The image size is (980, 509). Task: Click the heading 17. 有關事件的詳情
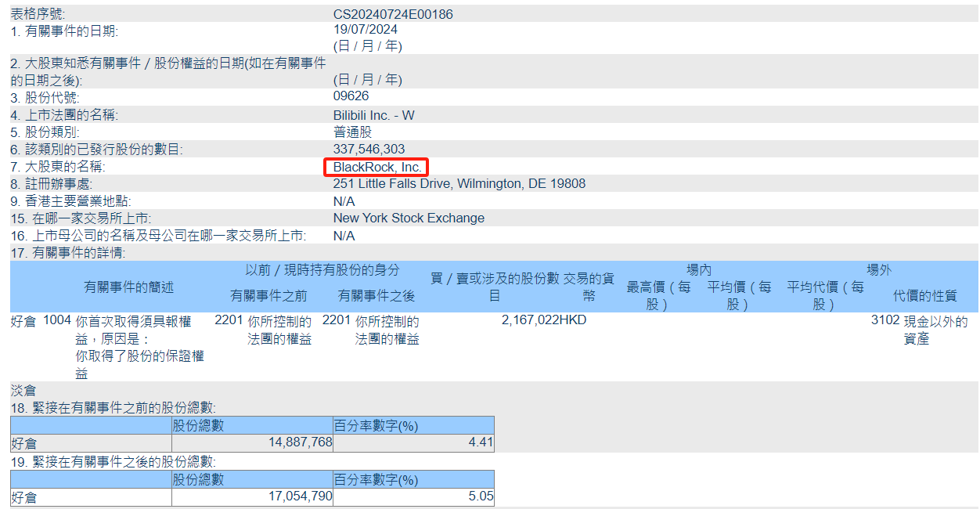68,253
